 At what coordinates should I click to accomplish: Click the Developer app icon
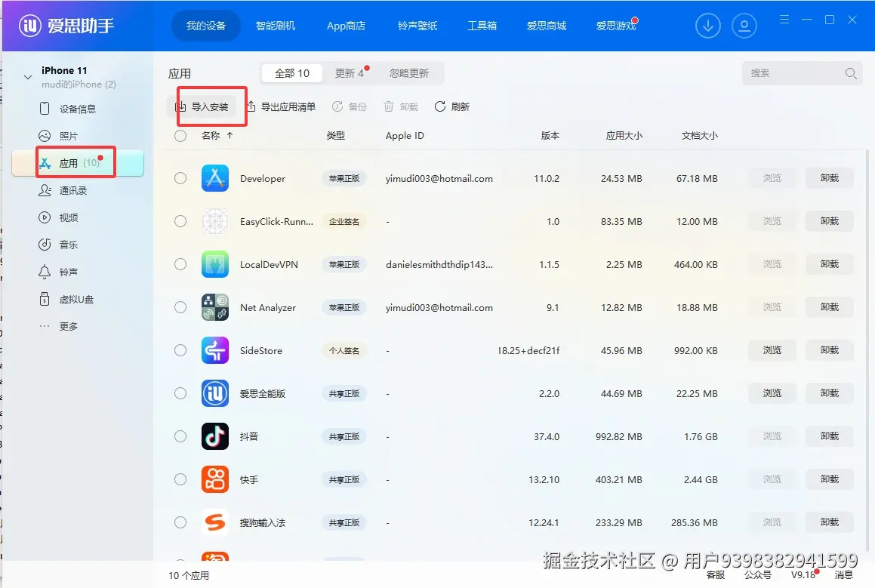pos(215,179)
